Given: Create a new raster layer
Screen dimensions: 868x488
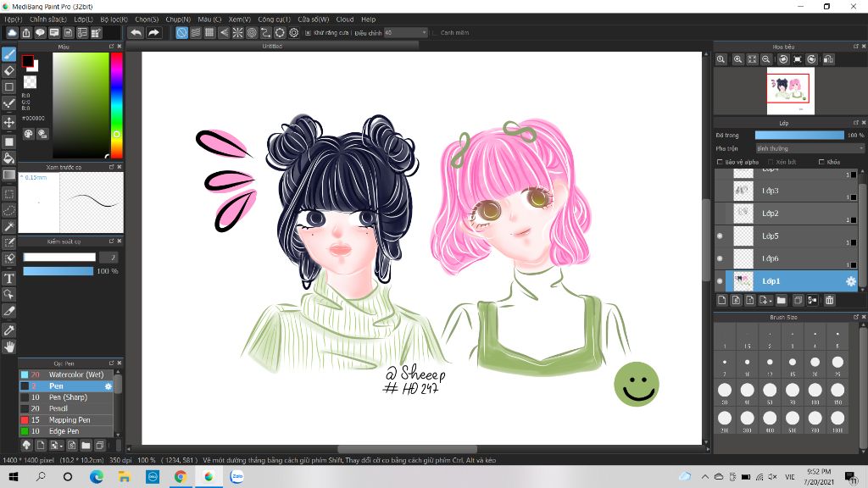Looking at the screenshot, I should tap(722, 301).
